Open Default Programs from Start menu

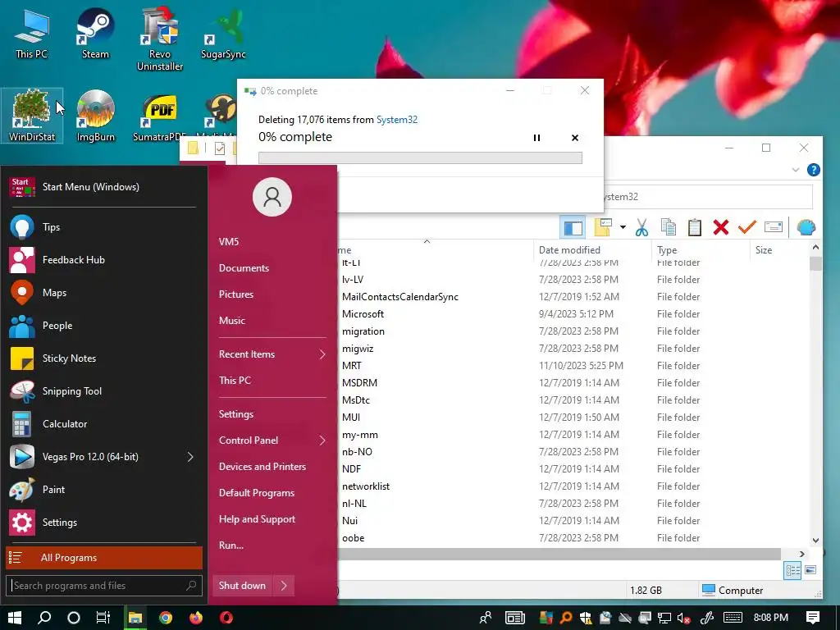point(256,493)
